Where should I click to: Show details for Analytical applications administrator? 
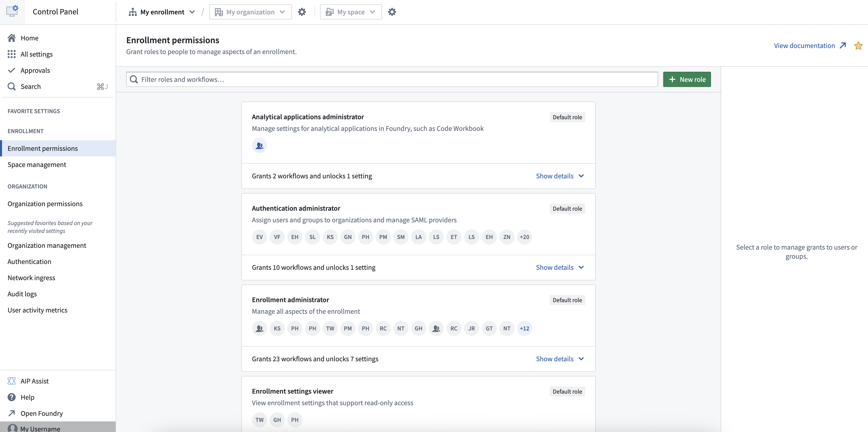560,176
